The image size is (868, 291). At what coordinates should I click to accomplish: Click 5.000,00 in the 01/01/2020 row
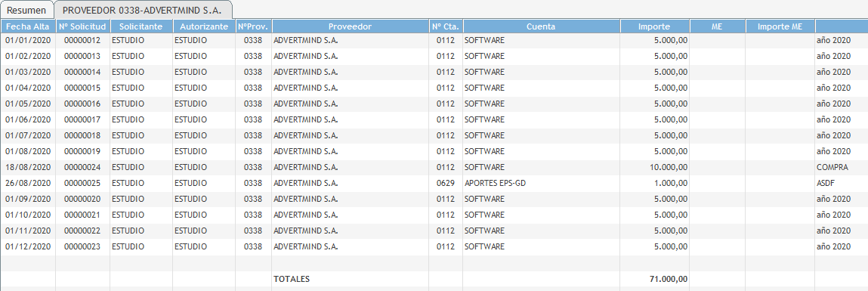point(671,41)
